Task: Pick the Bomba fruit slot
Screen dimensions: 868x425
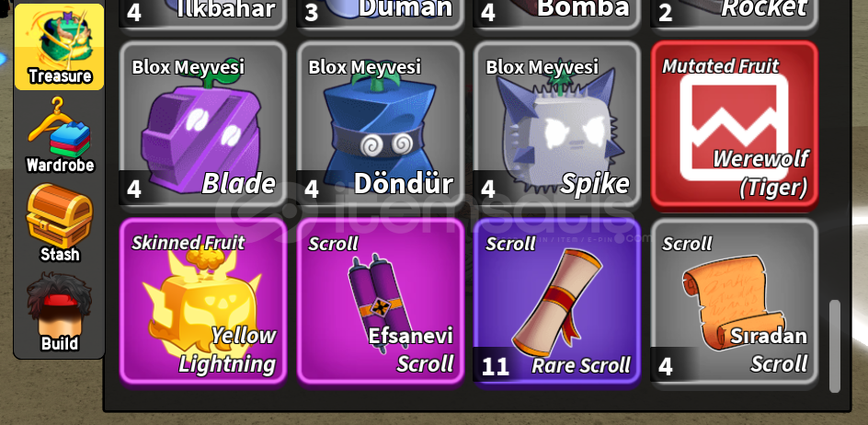Action: pyautogui.click(x=557, y=14)
